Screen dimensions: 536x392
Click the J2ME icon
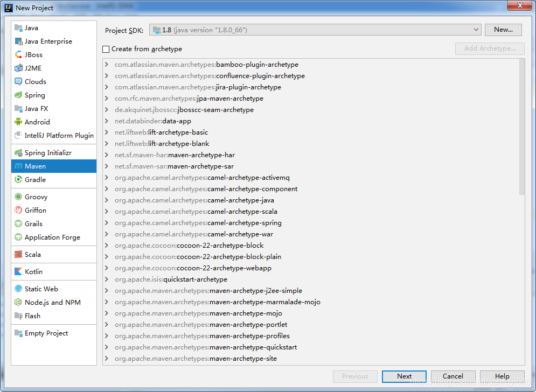click(18, 68)
